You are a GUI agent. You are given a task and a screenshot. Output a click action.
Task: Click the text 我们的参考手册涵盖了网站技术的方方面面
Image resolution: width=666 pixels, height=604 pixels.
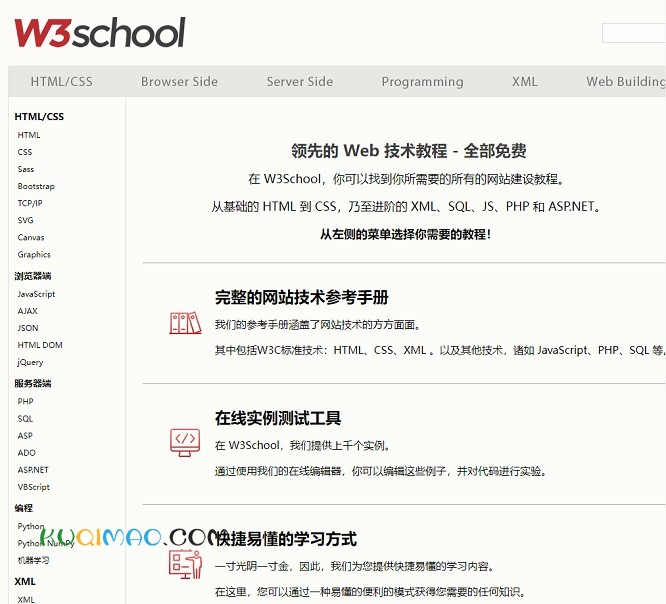pyautogui.click(x=317, y=325)
